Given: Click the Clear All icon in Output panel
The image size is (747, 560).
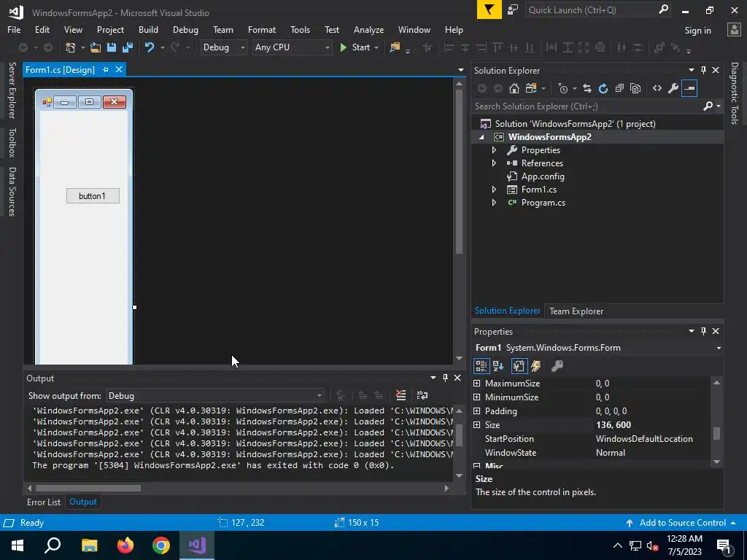Looking at the screenshot, I should coord(401,395).
